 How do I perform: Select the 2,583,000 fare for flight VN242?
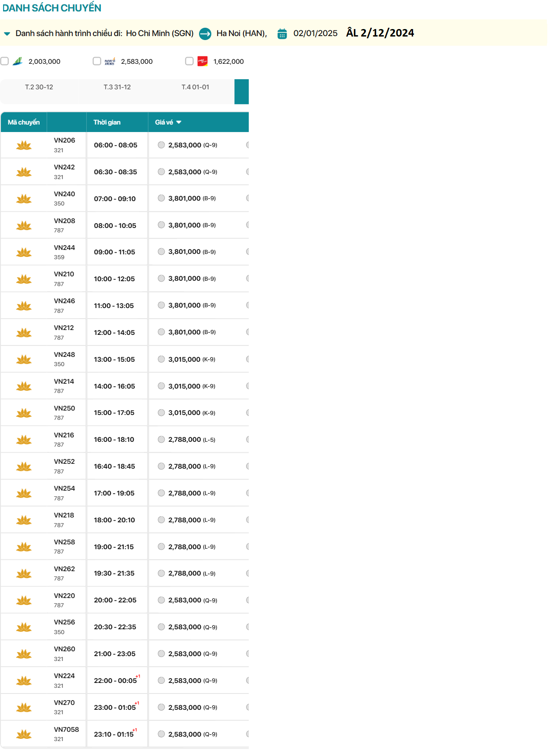(x=162, y=172)
